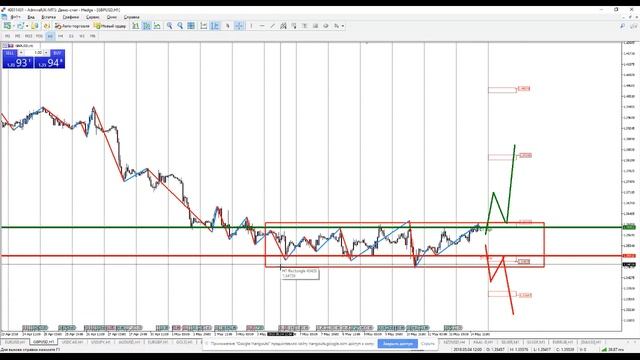The image size is (640, 360).
Task: Select the M15 timeframe
Action: pyautogui.click(x=28, y=36)
